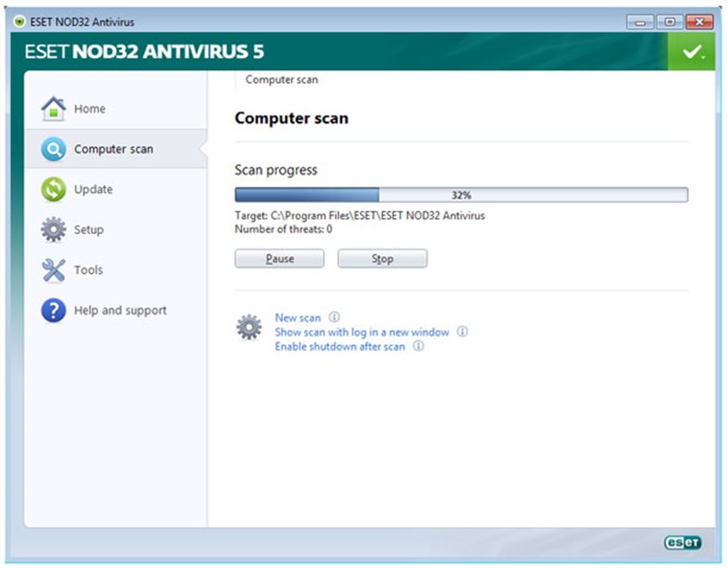728x568 pixels.
Task: Maximize the ESET NOD32 window
Action: click(670, 22)
